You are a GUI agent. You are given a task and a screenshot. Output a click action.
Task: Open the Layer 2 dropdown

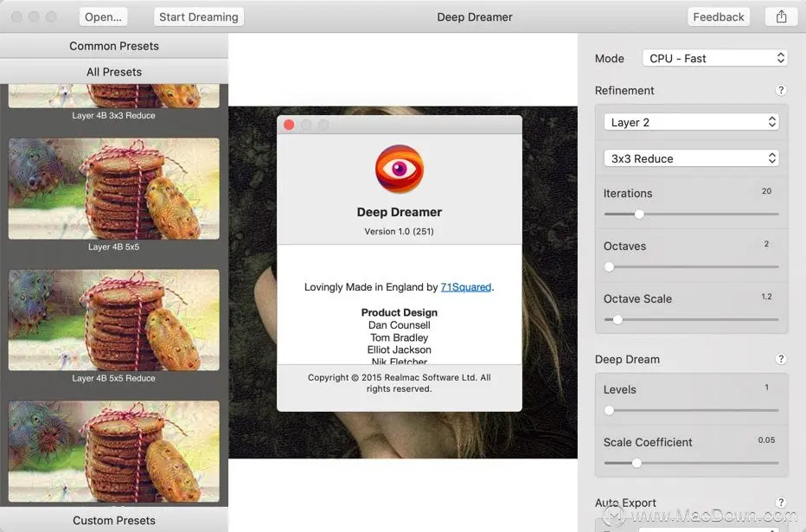691,122
